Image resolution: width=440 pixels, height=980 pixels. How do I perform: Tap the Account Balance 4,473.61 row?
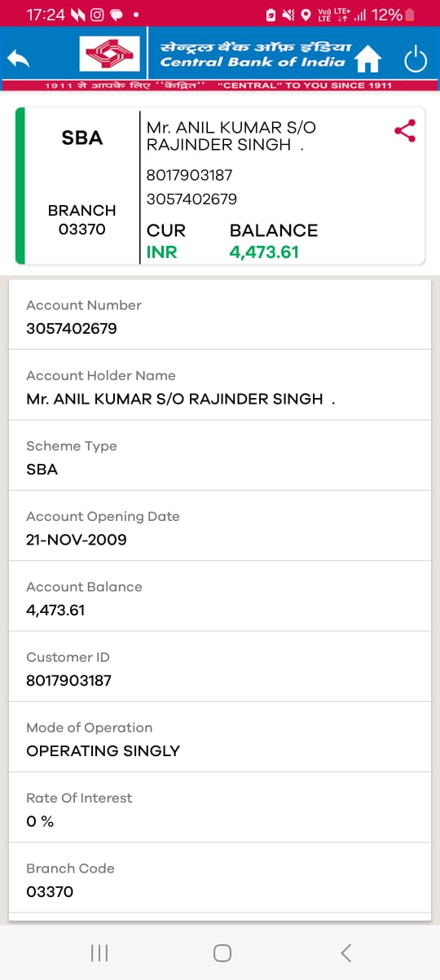(x=220, y=597)
